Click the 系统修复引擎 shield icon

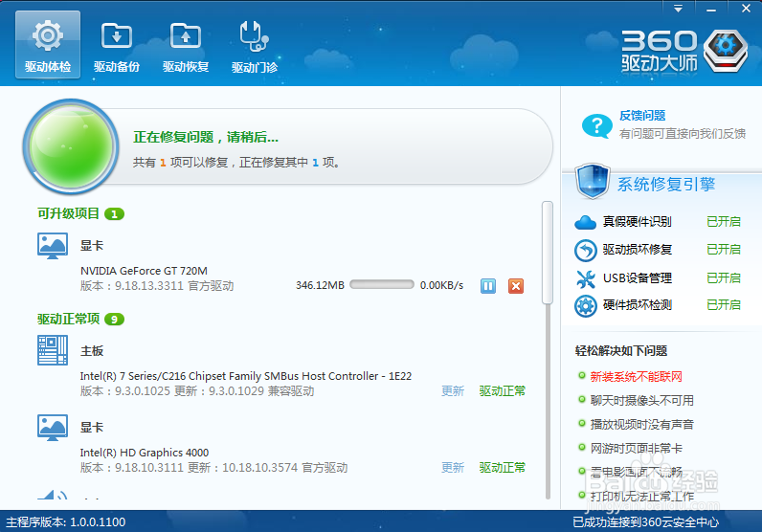(x=592, y=182)
